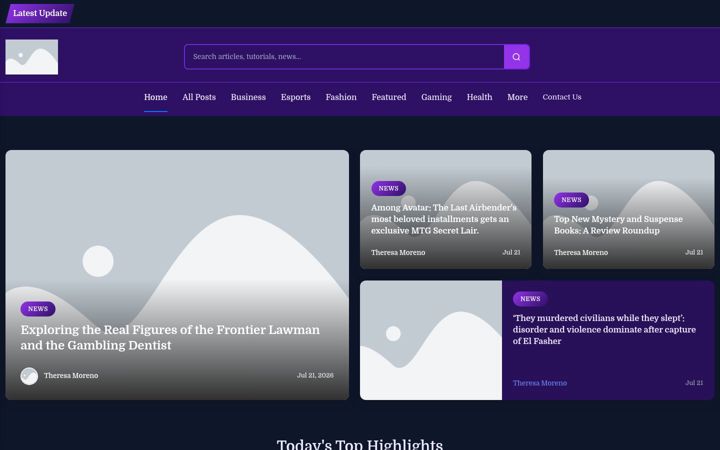Open the Frontier Lawman and Gambling Dentist article
The image size is (720, 450).
[170, 338]
